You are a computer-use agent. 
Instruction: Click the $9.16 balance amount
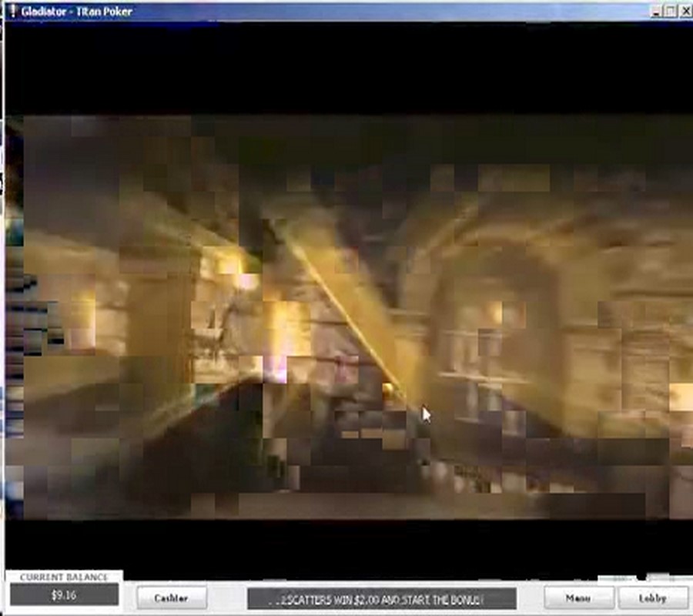pos(64,594)
